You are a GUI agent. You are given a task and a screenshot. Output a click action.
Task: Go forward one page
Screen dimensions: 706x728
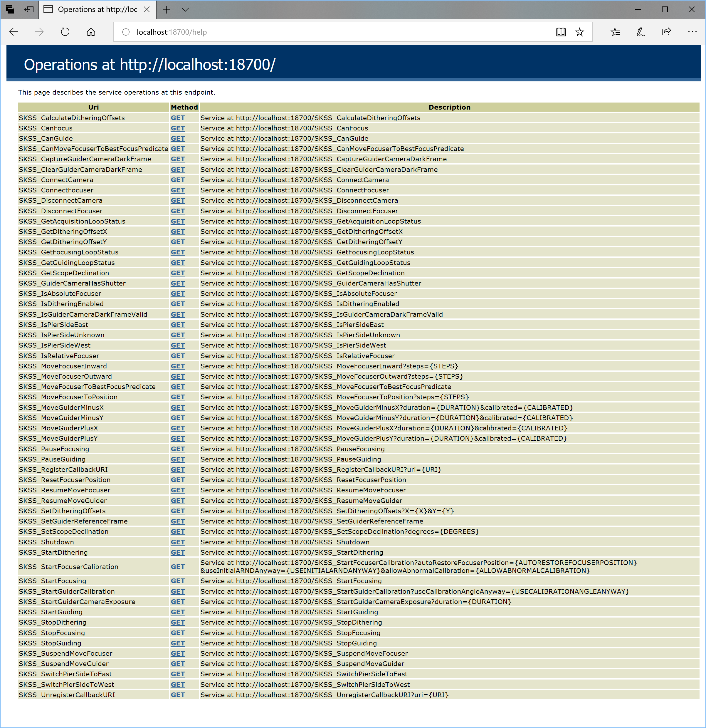(39, 32)
